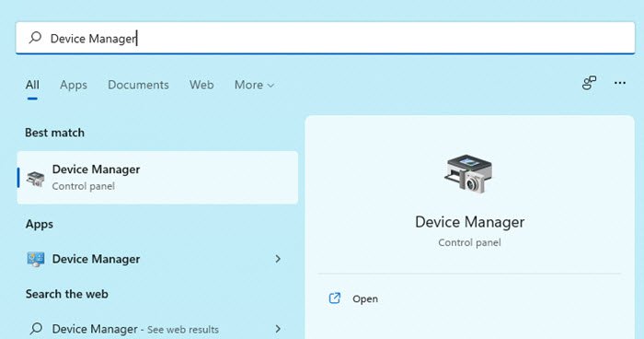
Task: Open Device Manager - See web results
Action: click(135, 329)
